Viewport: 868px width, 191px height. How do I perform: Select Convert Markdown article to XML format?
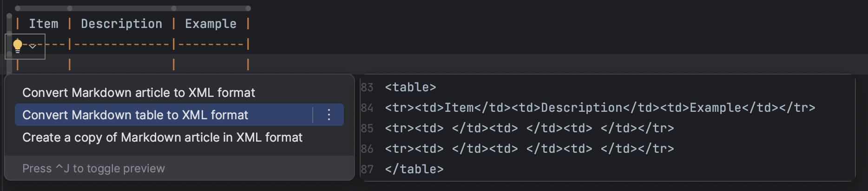tap(138, 93)
